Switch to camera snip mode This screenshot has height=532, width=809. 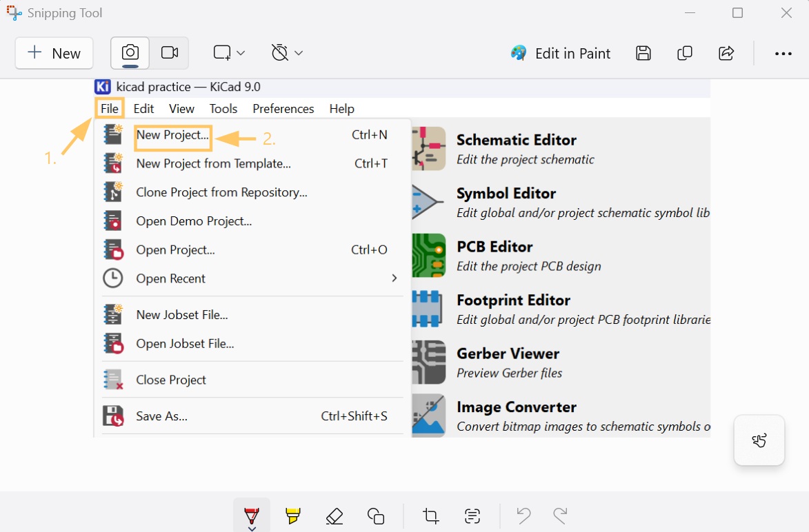(130, 52)
